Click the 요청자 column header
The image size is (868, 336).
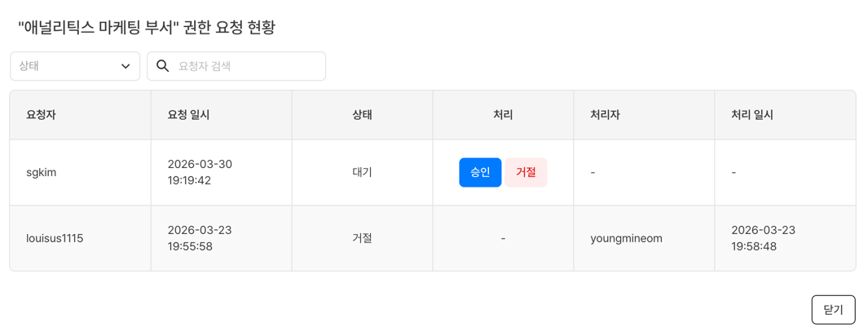41,115
